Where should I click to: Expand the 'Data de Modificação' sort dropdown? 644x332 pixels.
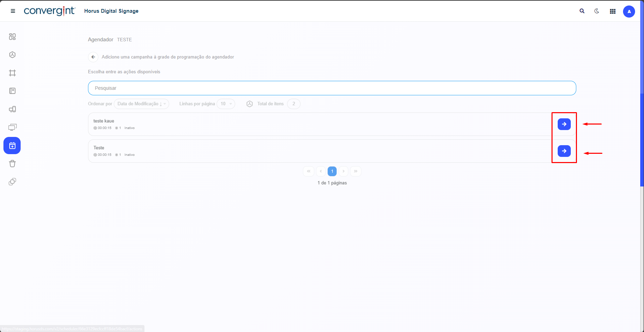tap(141, 104)
